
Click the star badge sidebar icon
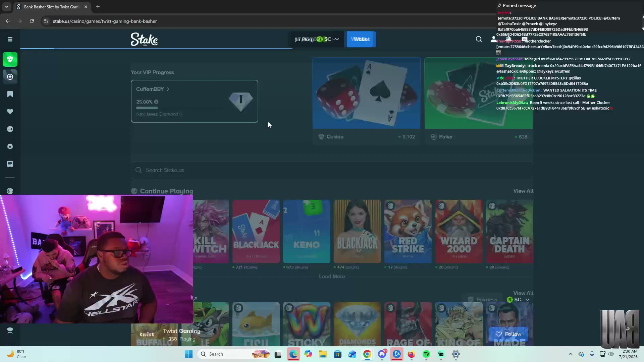point(10,146)
